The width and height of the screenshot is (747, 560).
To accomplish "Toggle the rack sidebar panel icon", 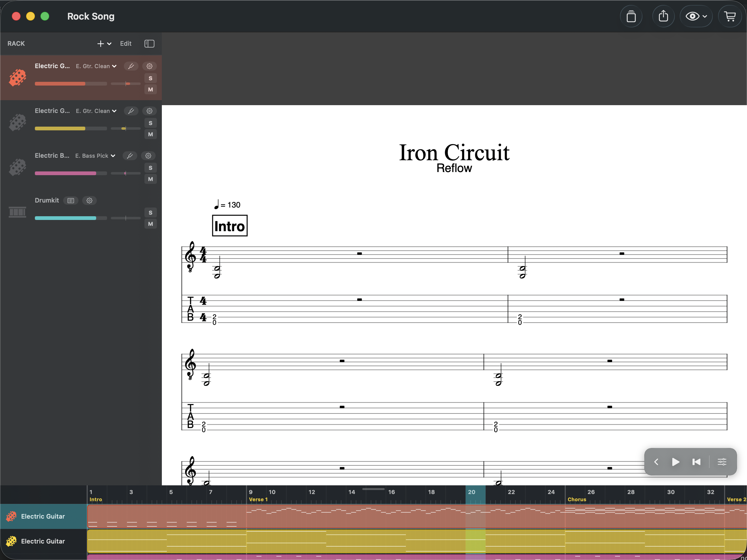I will (x=149, y=44).
